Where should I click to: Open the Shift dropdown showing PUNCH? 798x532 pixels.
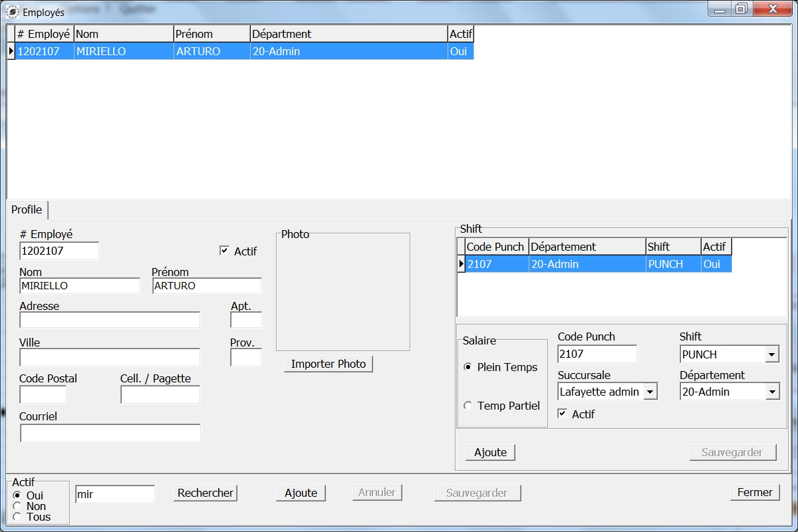771,354
